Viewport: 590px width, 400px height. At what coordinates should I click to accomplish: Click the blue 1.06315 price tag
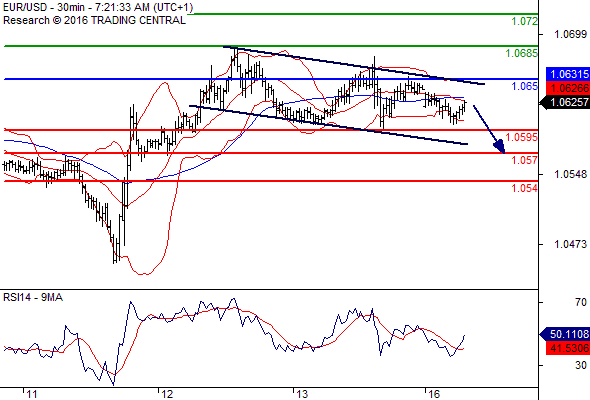point(568,74)
